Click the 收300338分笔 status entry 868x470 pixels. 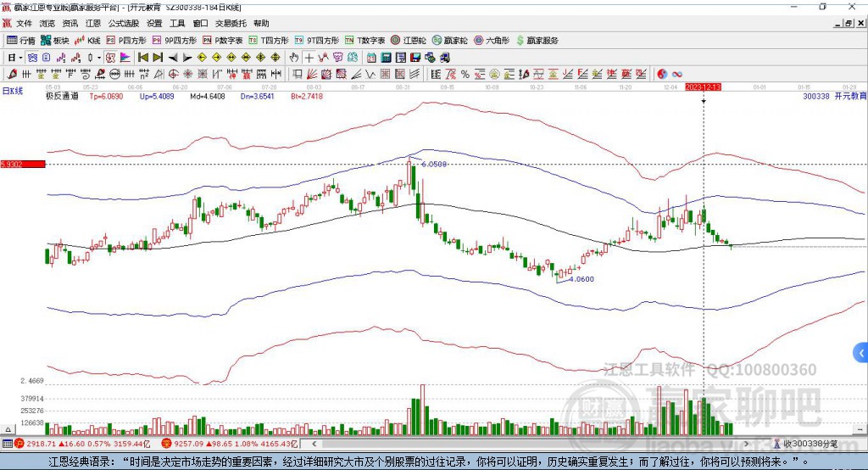(806, 444)
